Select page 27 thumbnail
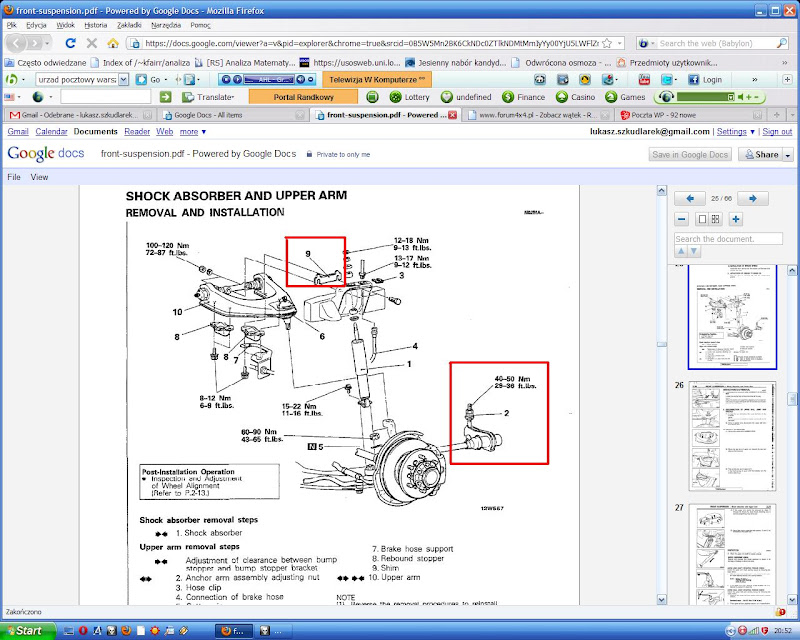800x640 pixels. click(733, 554)
